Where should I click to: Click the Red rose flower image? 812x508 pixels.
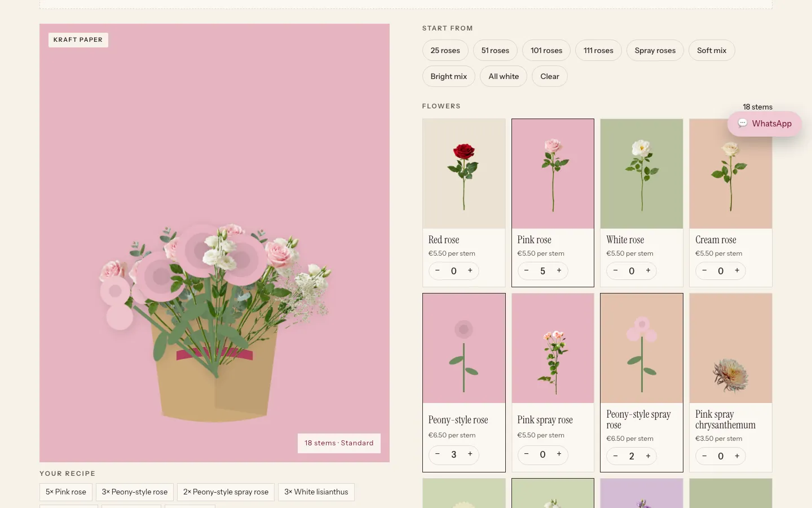(x=464, y=174)
